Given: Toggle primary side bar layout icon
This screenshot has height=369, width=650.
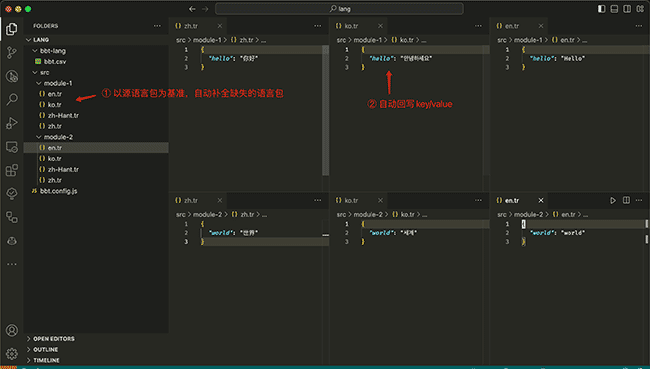Looking at the screenshot, I should (601, 9).
